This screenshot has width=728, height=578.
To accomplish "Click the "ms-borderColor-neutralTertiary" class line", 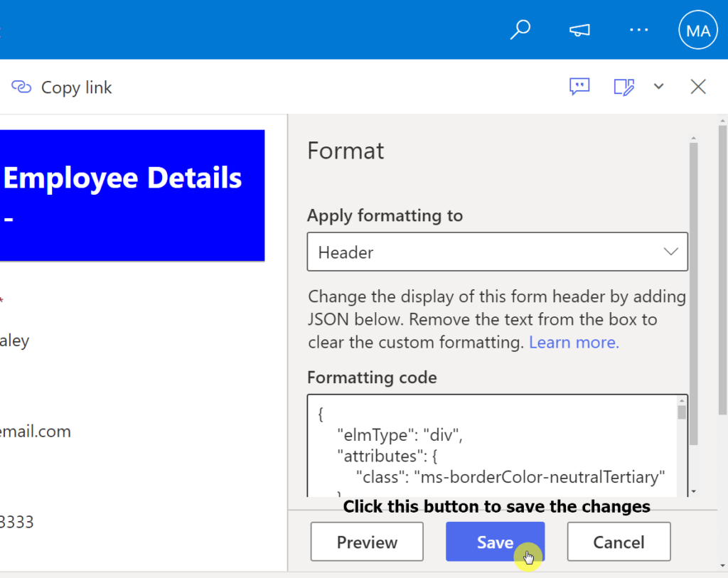I will click(510, 477).
